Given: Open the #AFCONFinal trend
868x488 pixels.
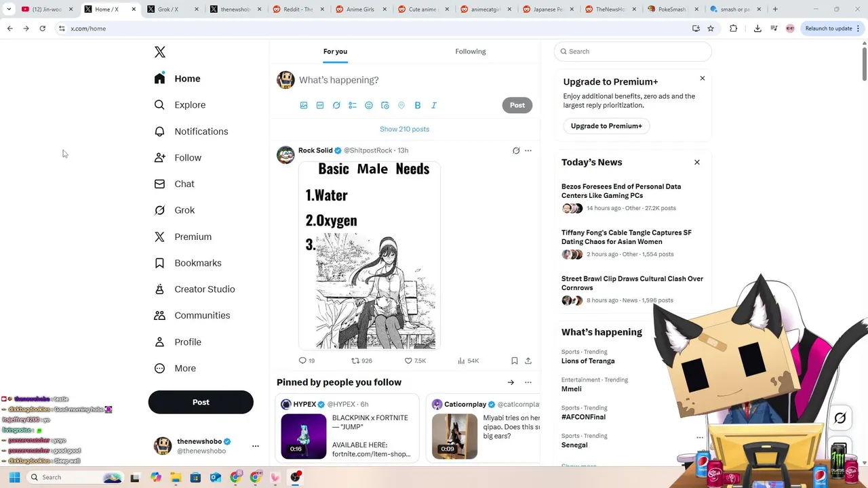Looking at the screenshot, I should (583, 417).
